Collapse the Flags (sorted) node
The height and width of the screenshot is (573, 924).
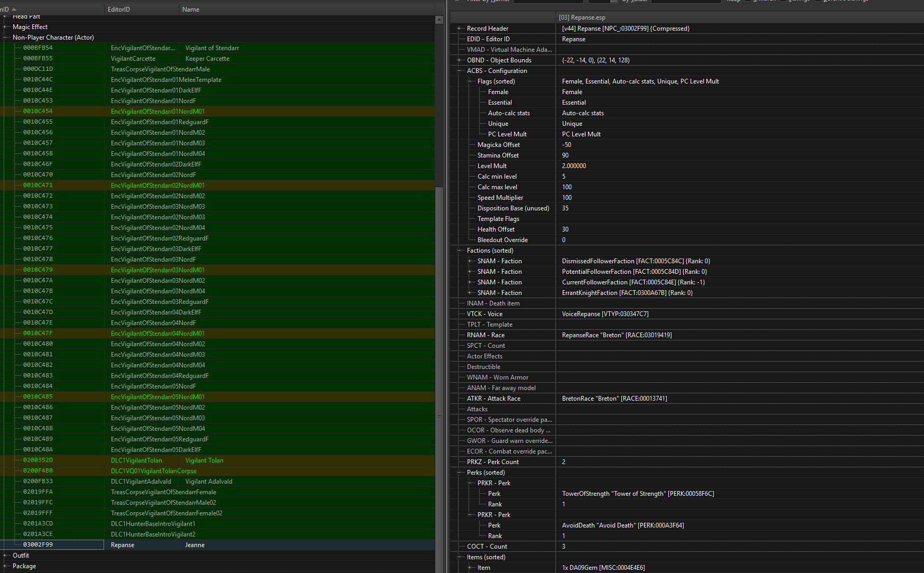coord(470,81)
